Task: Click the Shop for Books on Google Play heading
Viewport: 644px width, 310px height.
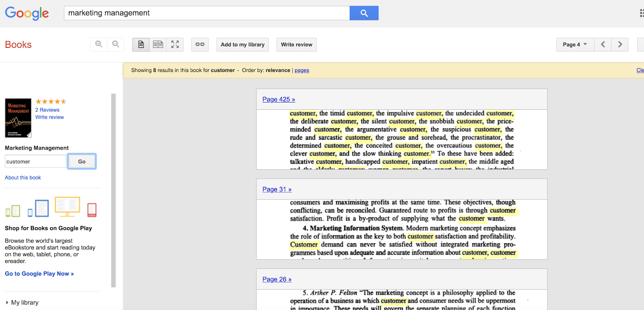Action: tap(48, 228)
